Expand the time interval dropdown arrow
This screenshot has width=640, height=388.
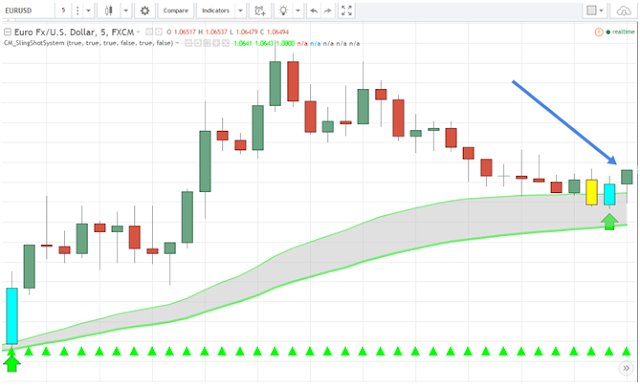pos(89,11)
